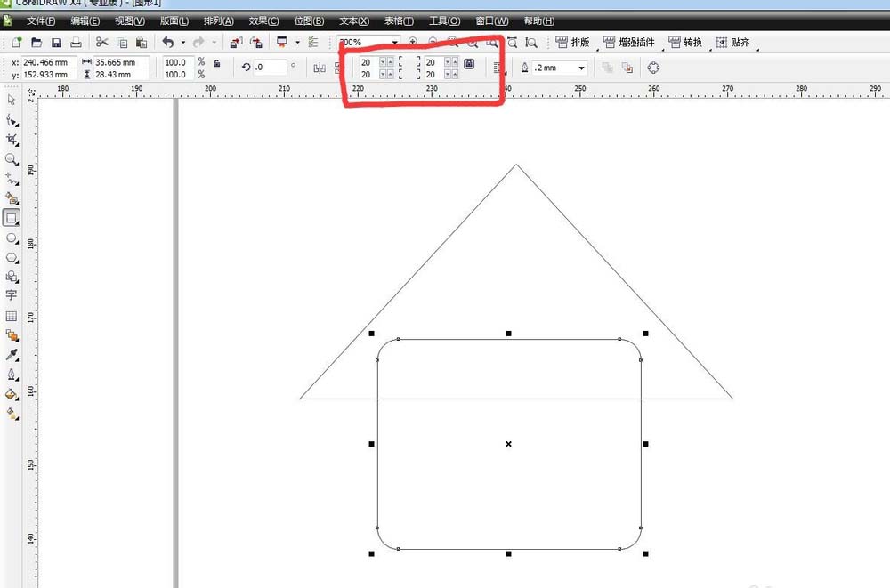Print the document
This screenshot has height=588, width=890.
click(x=76, y=43)
